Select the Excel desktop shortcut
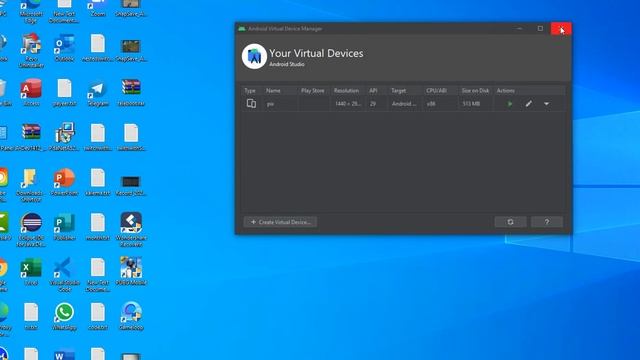Viewport: 640px width, 360px height. point(31,271)
